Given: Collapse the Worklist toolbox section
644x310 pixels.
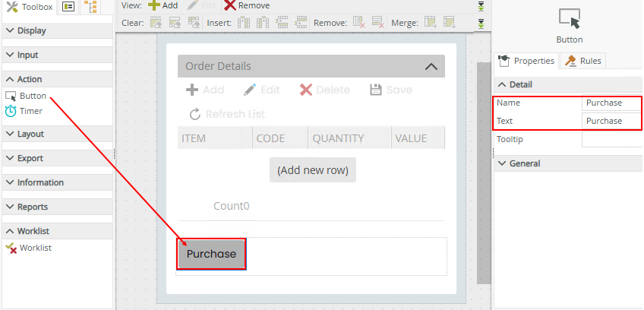Looking at the screenshot, I should [57, 231].
